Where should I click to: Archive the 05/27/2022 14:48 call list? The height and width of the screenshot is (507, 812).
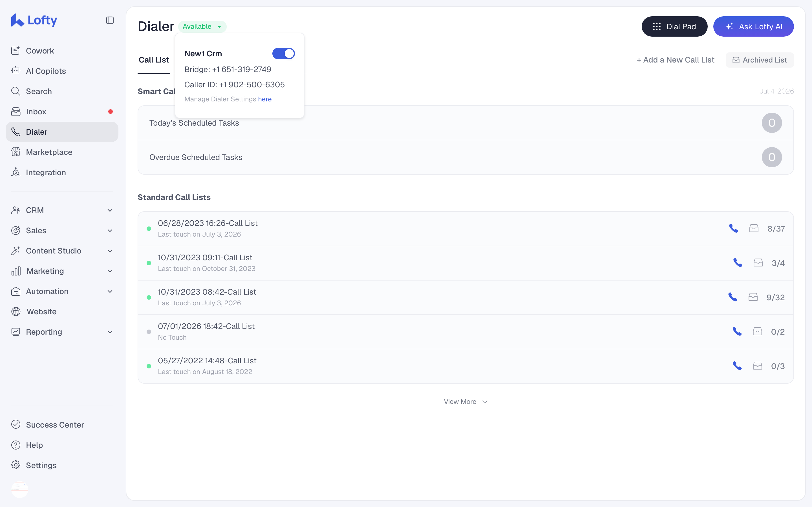(757, 366)
